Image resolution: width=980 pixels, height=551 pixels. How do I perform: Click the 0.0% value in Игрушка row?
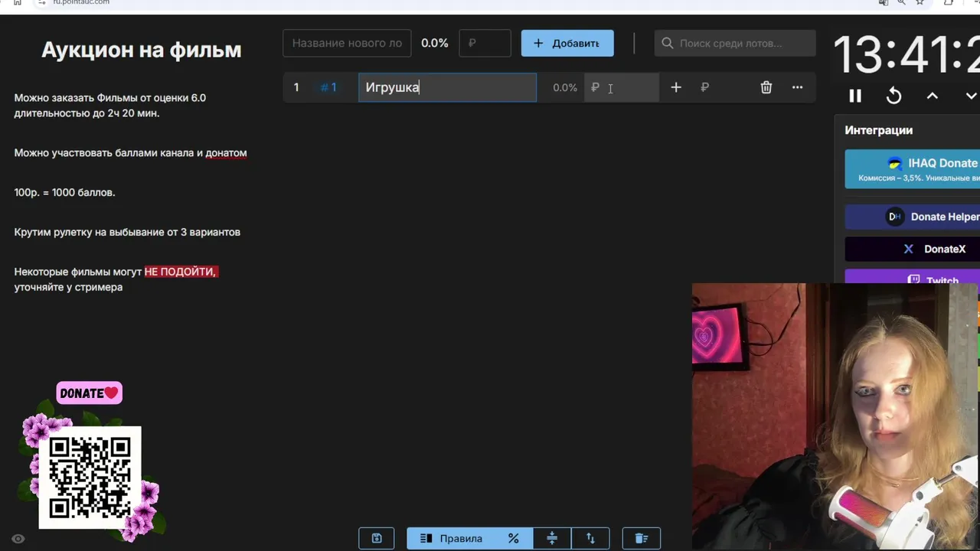click(565, 88)
